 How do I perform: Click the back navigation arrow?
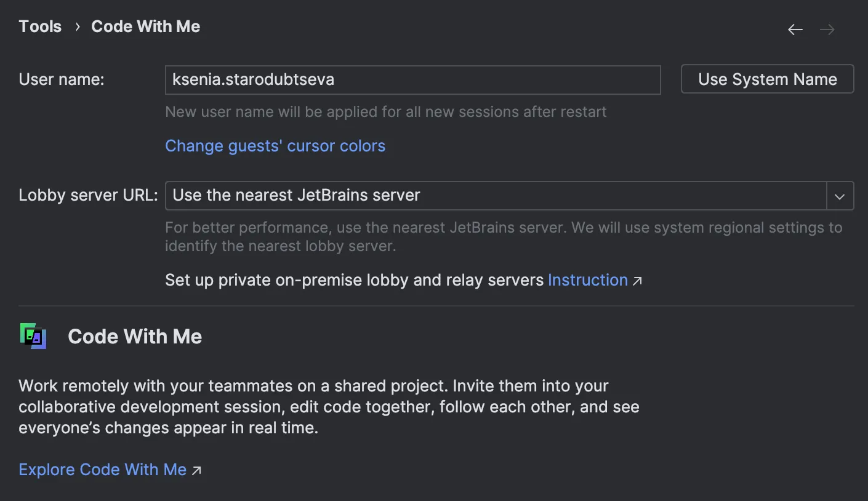tap(795, 30)
